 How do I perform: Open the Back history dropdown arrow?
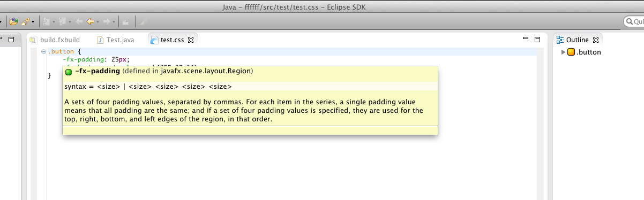[x=98, y=22]
